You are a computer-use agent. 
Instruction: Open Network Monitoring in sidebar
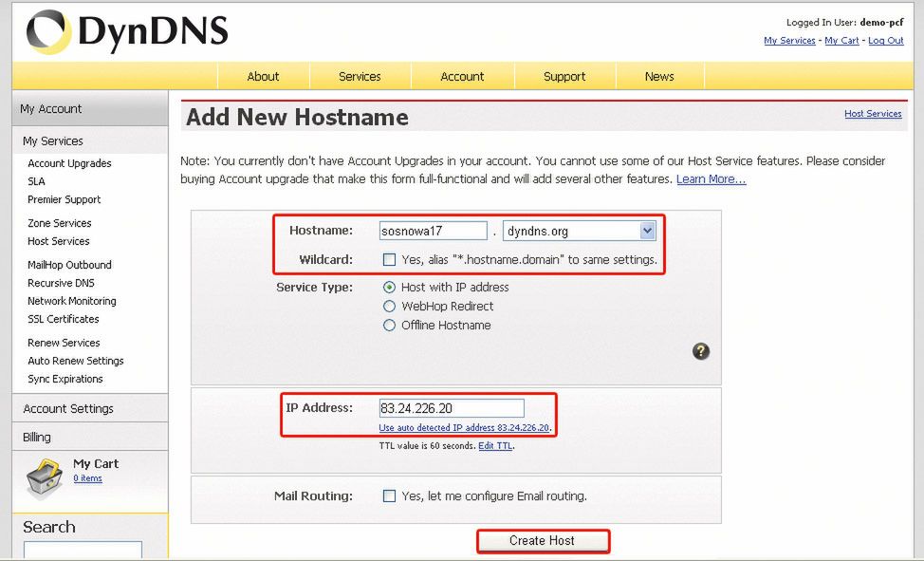pos(72,301)
